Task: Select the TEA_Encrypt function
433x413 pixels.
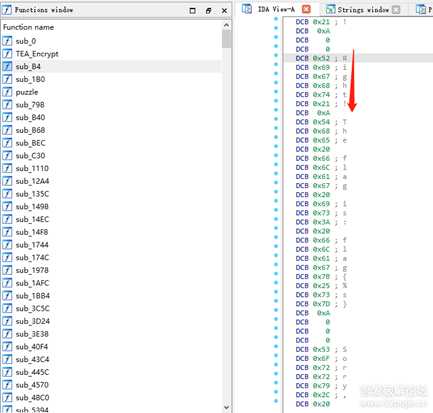Action: point(37,54)
